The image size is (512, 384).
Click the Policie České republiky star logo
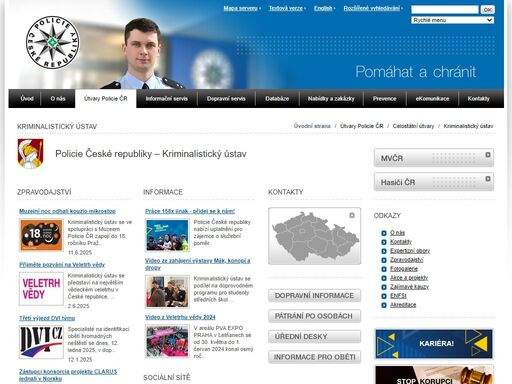[x=53, y=42]
